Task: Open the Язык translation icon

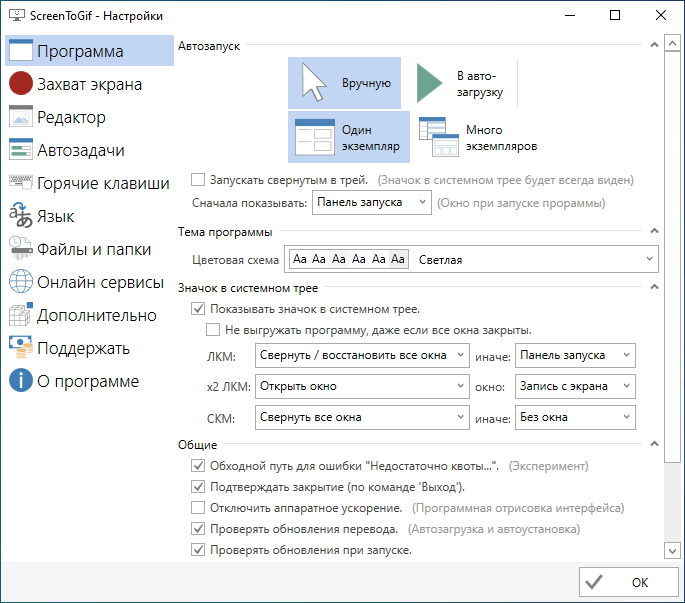Action: pos(21,216)
